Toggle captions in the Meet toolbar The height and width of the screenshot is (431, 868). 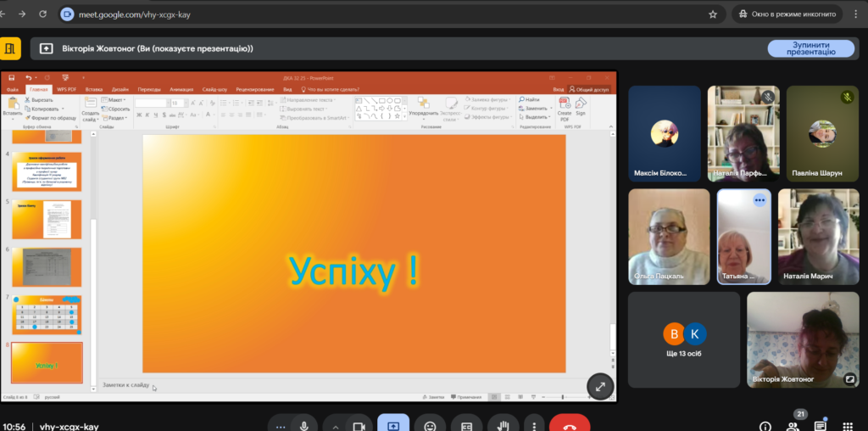coord(466,424)
